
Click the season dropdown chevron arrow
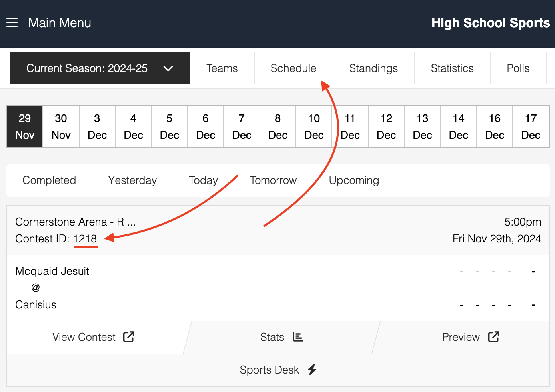click(168, 68)
